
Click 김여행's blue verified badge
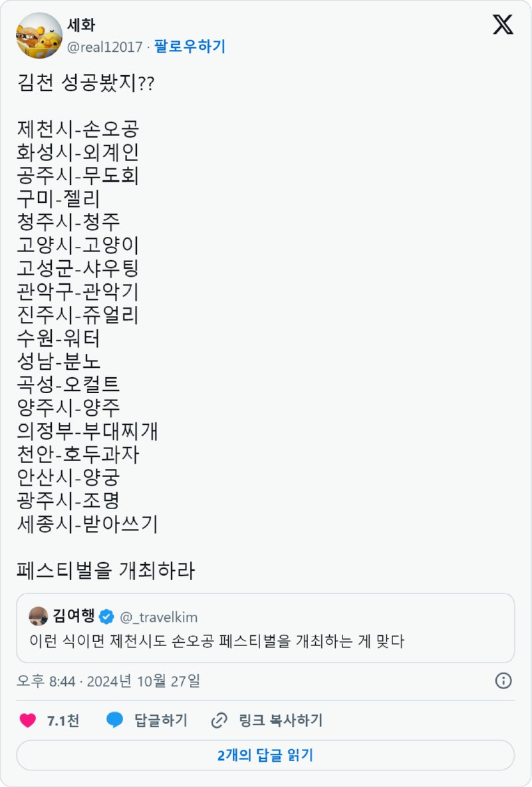108,615
